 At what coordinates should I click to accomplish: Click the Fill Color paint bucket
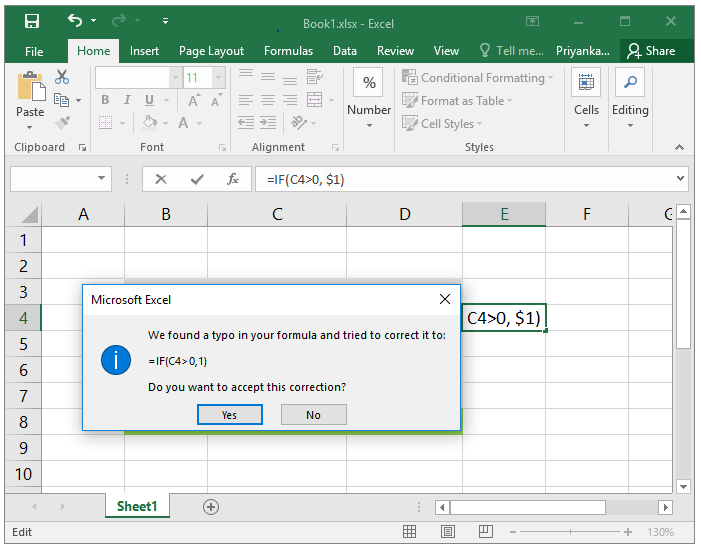(x=150, y=122)
